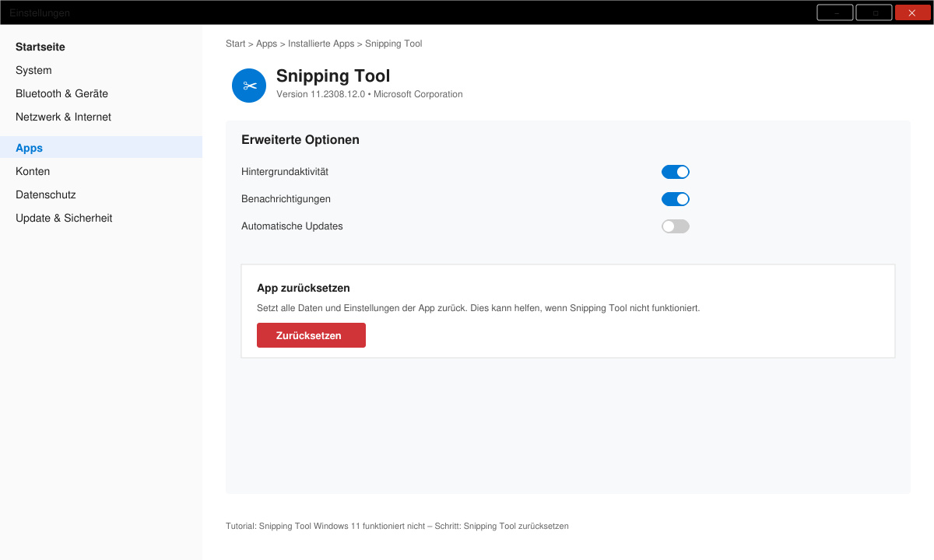
Task: Click the App zurücksetzen heading
Action: coord(304,288)
